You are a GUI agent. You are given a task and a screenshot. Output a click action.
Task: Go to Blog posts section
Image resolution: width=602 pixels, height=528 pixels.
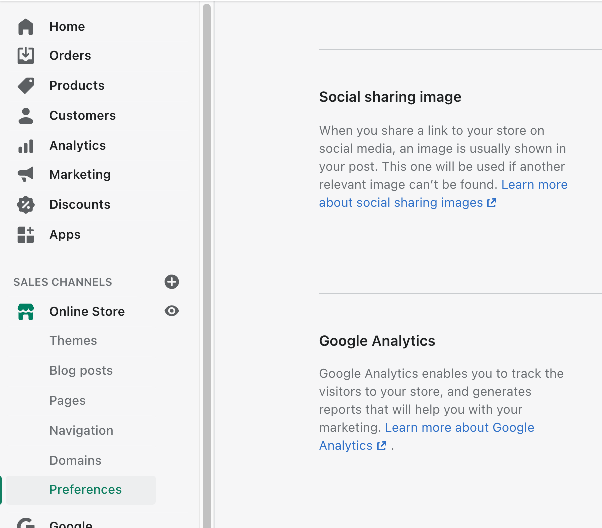(81, 371)
